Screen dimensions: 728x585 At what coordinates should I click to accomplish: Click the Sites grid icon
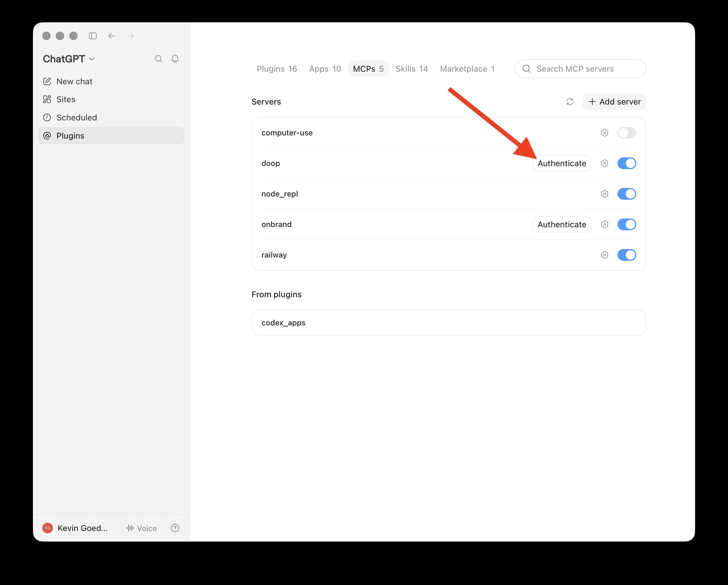click(47, 99)
